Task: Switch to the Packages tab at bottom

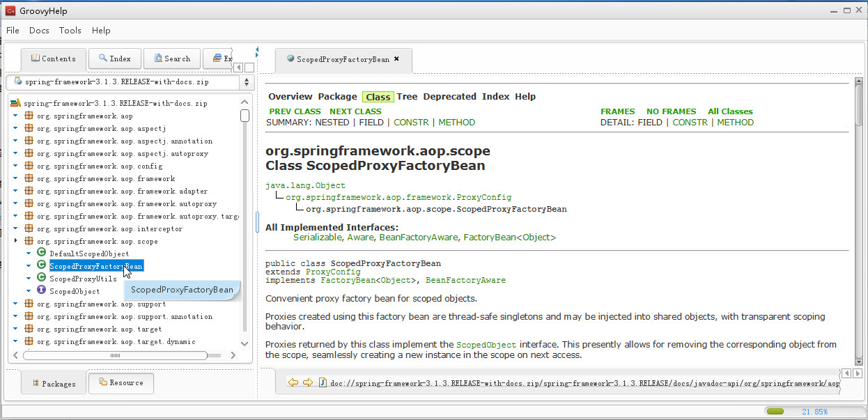Action: click(54, 384)
